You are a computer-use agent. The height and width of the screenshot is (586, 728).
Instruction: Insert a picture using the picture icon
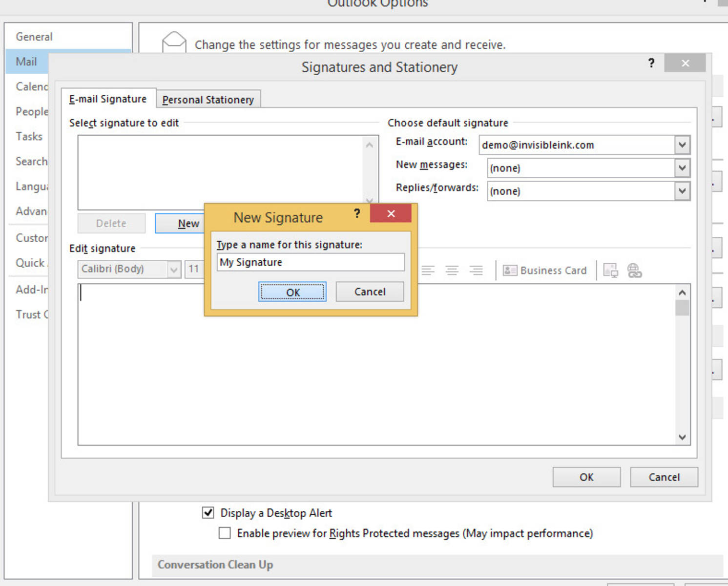(x=610, y=270)
